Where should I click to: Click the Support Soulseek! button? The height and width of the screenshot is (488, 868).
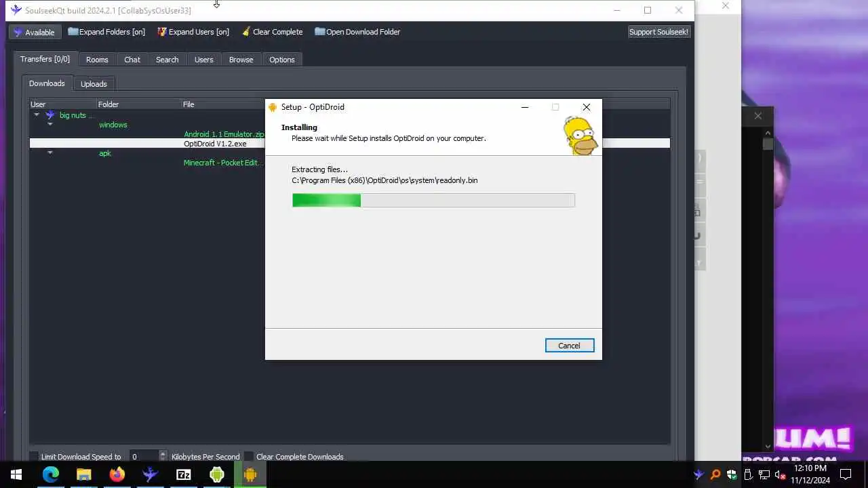(x=658, y=32)
